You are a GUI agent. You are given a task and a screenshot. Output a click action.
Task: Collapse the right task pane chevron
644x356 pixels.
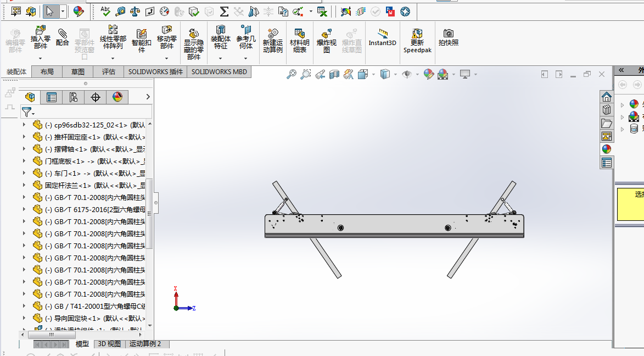[x=621, y=70]
